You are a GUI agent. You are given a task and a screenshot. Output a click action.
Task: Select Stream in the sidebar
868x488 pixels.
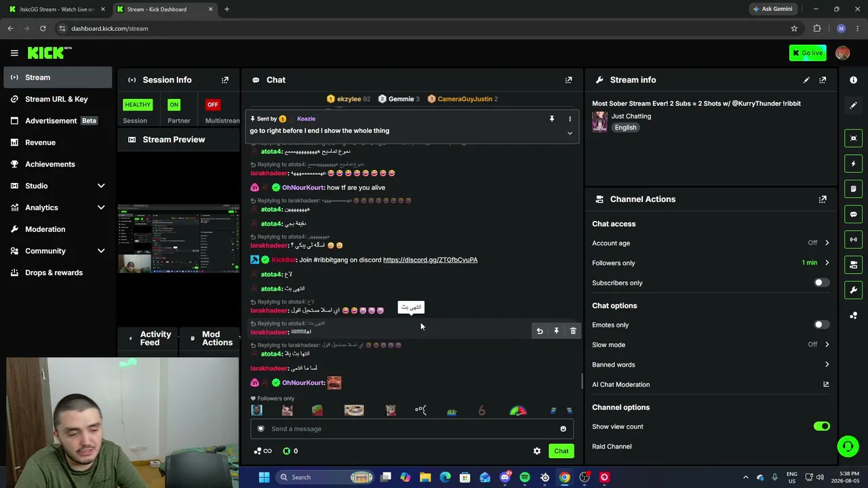[58, 77]
